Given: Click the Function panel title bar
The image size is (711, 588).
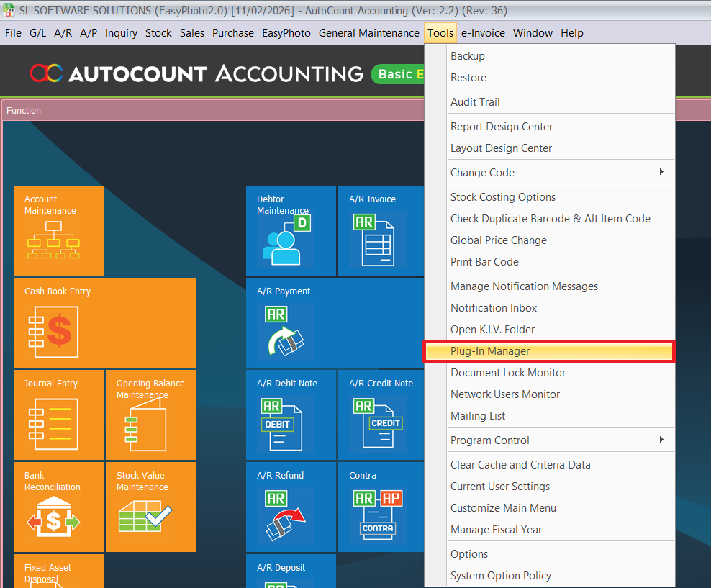Looking at the screenshot, I should pos(216,111).
